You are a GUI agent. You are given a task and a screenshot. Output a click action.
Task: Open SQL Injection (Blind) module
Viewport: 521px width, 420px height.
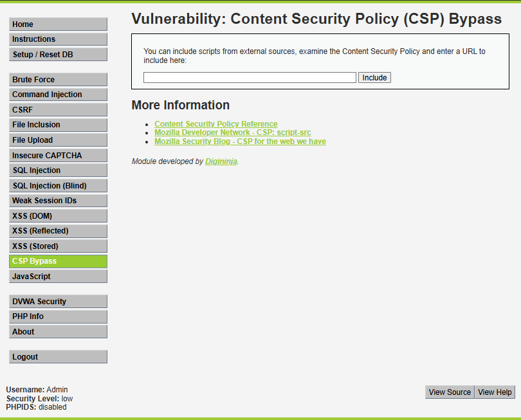[58, 186]
